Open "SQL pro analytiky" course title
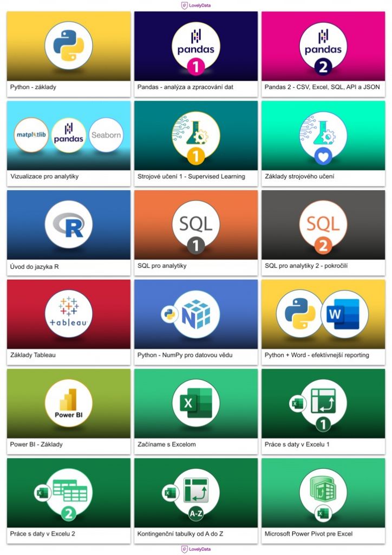Screen dimensions: 392x555 162,266
